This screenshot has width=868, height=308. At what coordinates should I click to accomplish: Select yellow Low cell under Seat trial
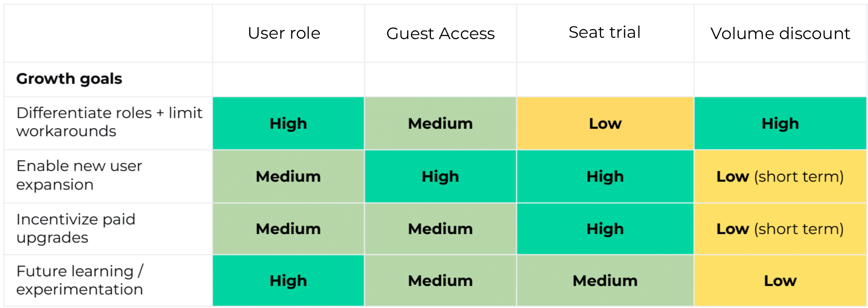(x=605, y=123)
